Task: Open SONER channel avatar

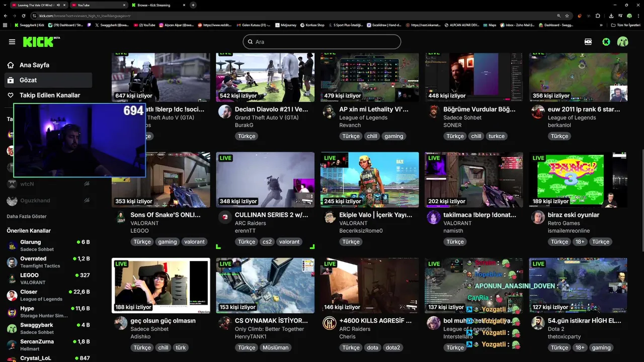Action: (x=434, y=112)
